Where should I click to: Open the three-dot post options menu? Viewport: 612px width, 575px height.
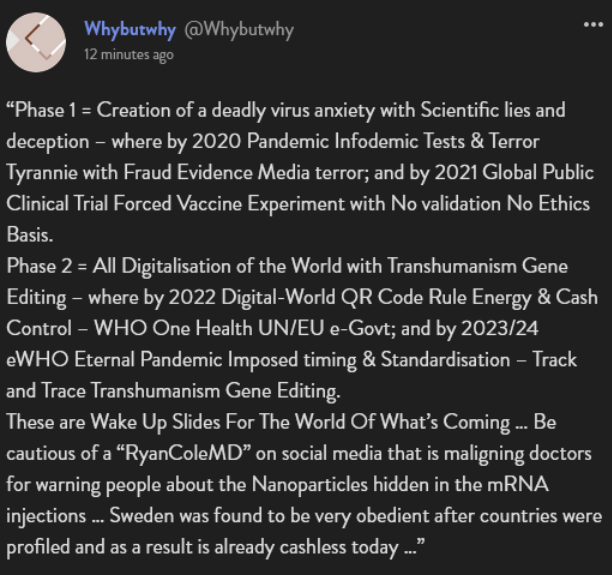point(593,25)
